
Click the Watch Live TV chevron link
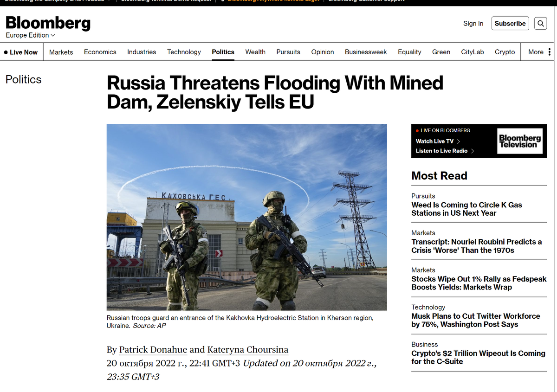click(x=438, y=141)
